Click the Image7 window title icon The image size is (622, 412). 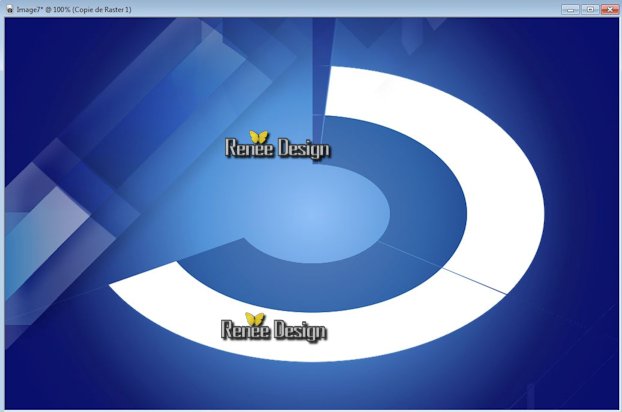[x=10, y=9]
